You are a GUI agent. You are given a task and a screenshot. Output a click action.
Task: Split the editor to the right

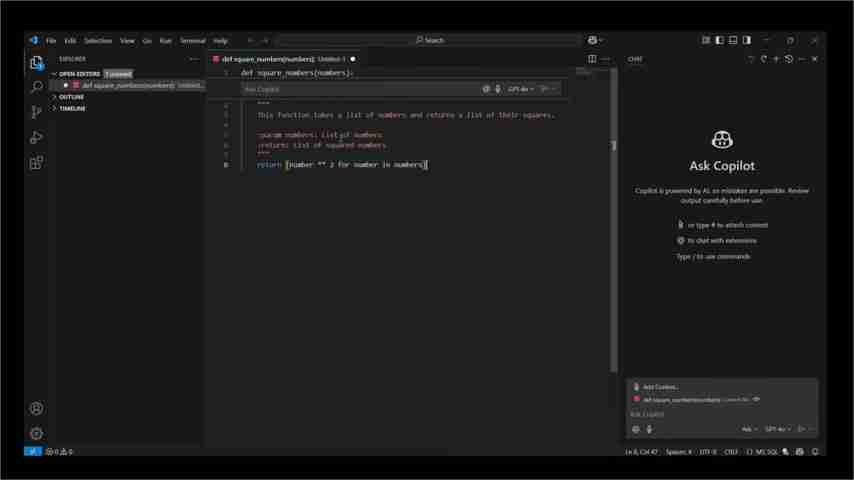[x=592, y=58]
